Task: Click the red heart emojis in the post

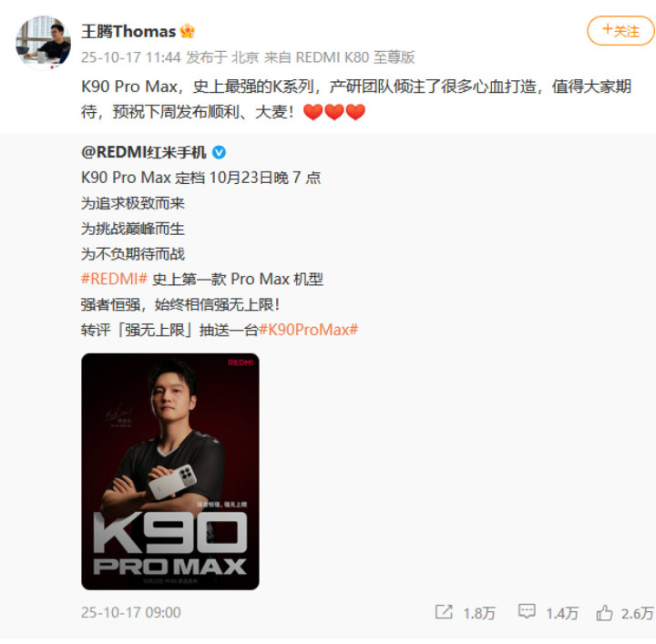Action: pos(333,112)
